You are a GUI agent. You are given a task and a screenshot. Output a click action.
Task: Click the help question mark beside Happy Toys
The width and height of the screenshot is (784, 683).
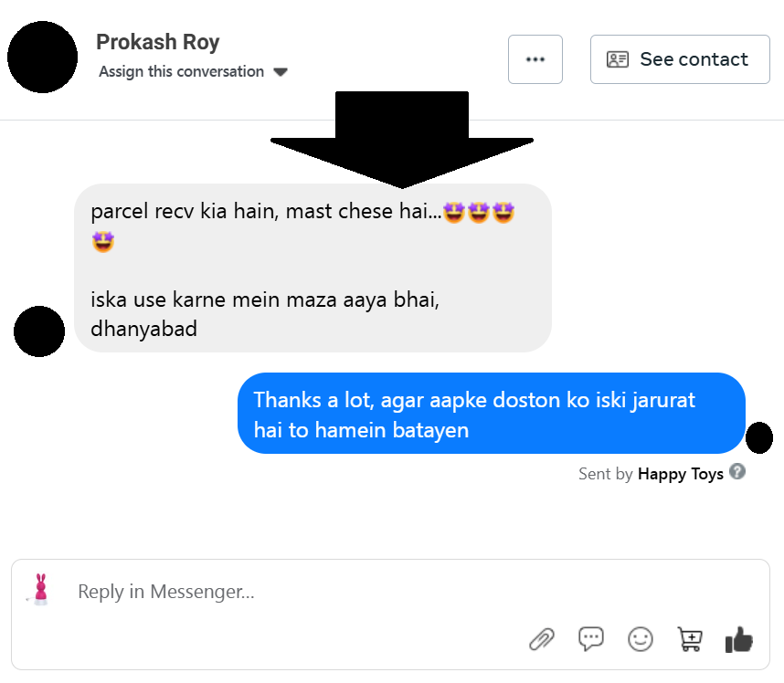[x=737, y=472]
